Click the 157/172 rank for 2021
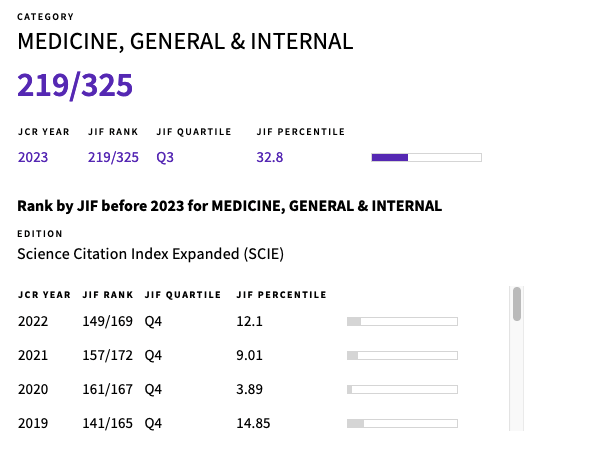609x457 pixels. (x=108, y=355)
